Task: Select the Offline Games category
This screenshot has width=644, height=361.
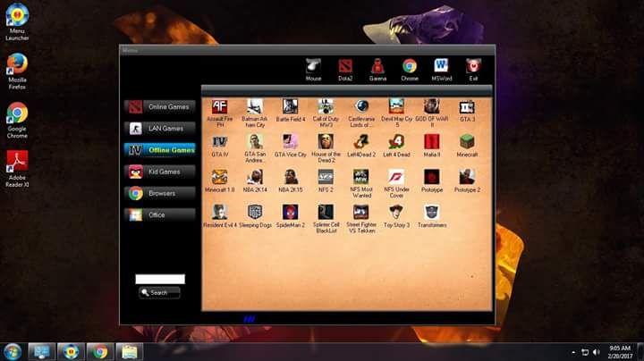Action: pos(160,150)
